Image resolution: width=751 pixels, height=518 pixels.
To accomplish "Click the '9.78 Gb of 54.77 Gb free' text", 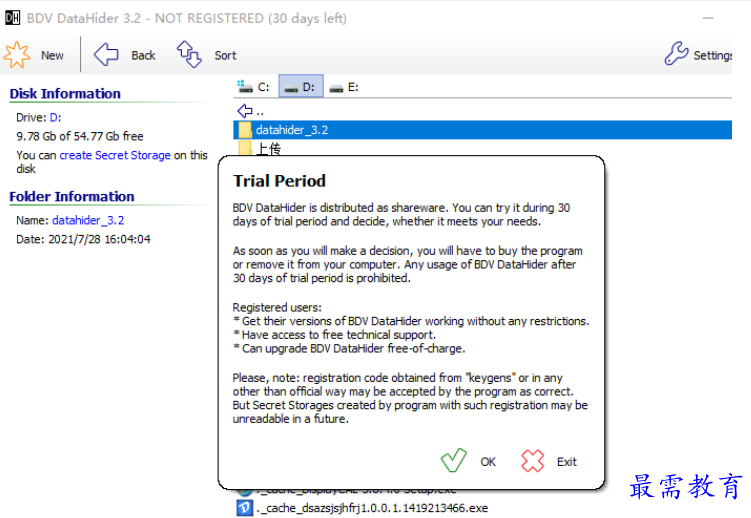I will click(x=80, y=136).
